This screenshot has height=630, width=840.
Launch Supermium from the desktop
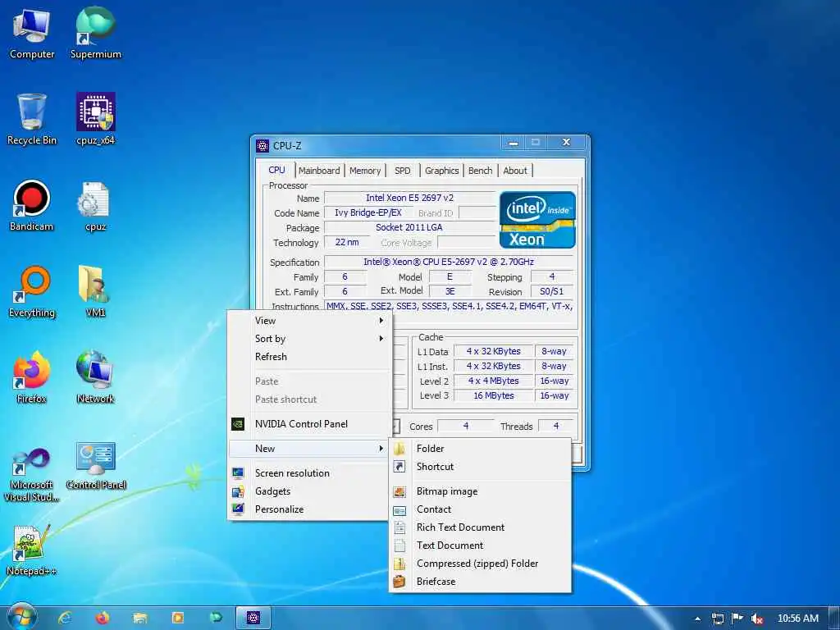pos(95,34)
